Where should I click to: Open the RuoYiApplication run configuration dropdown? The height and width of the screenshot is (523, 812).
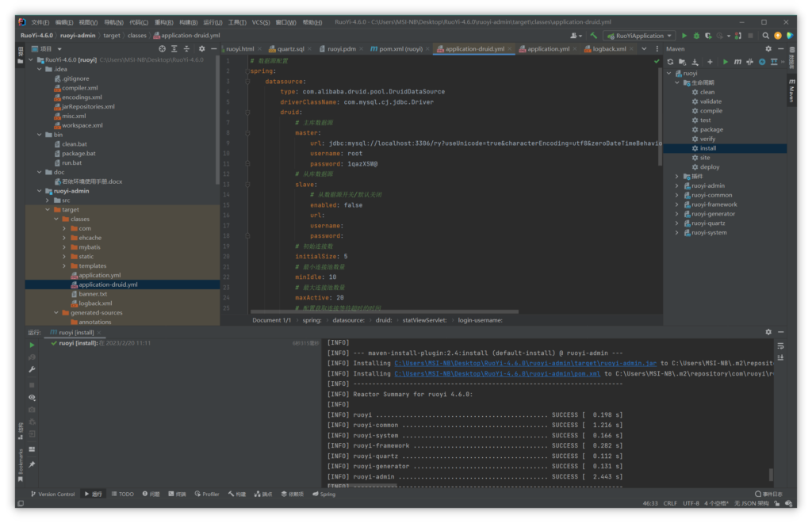(x=640, y=36)
